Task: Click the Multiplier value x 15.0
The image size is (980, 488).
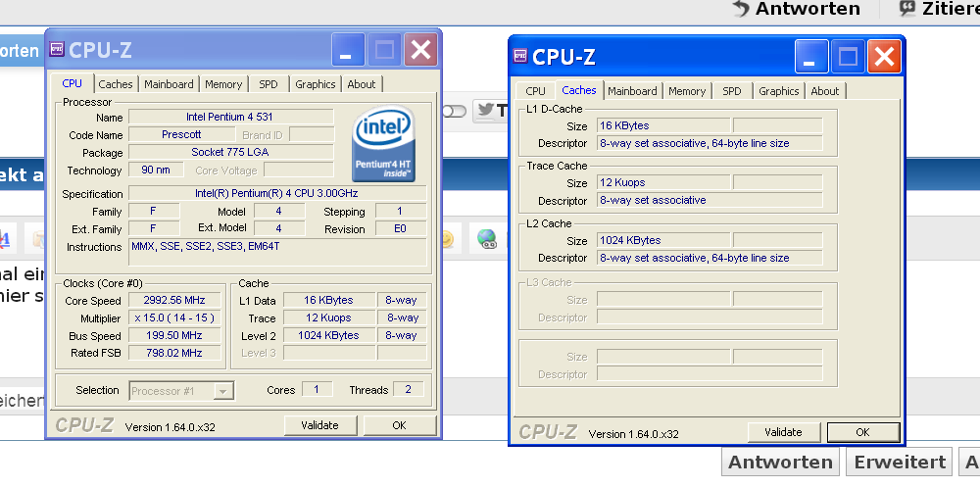Action: pos(174,317)
